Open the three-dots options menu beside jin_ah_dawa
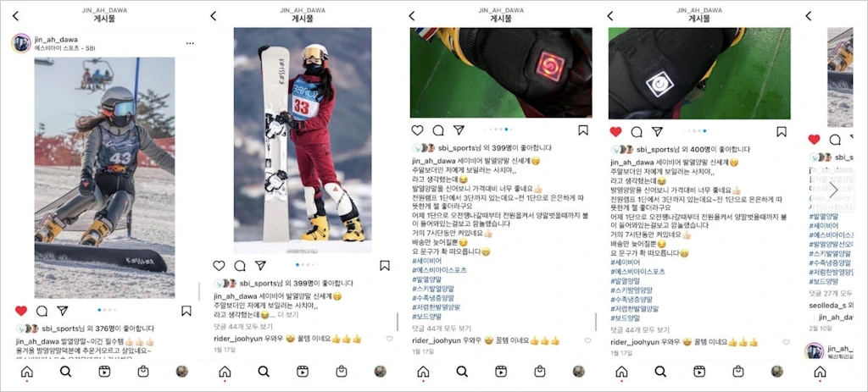 [190, 43]
